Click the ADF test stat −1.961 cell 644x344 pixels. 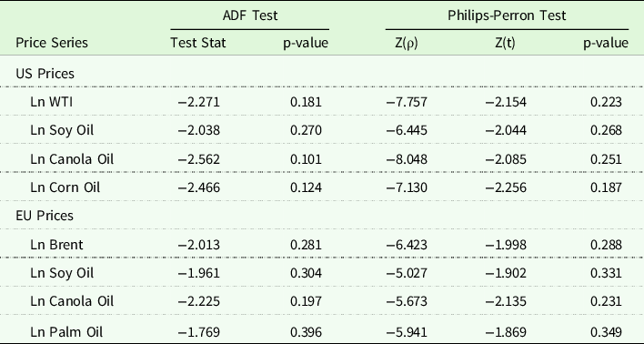[199, 273]
